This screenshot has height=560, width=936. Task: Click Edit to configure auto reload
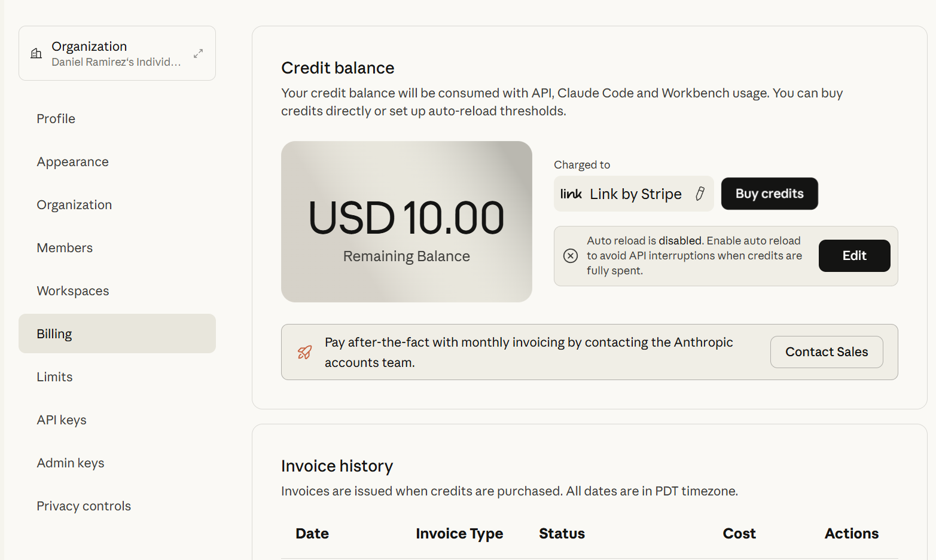[x=854, y=256]
